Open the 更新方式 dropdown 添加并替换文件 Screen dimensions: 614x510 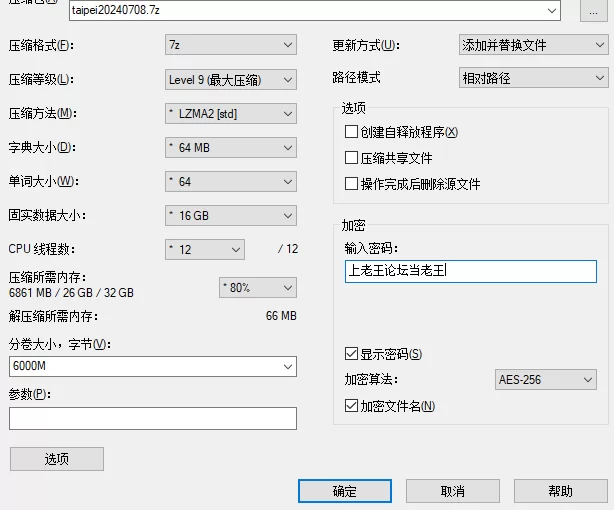pyautogui.click(x=533, y=45)
